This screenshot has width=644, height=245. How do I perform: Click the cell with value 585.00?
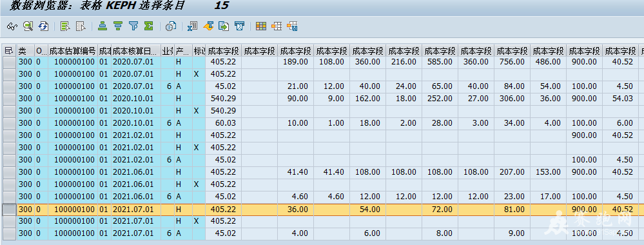(440, 62)
